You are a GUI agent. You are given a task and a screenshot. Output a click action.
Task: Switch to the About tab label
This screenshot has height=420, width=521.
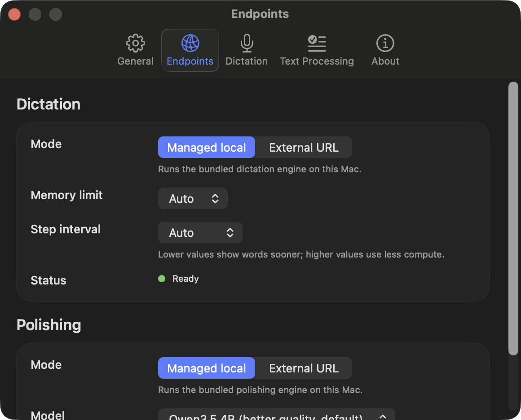click(385, 61)
